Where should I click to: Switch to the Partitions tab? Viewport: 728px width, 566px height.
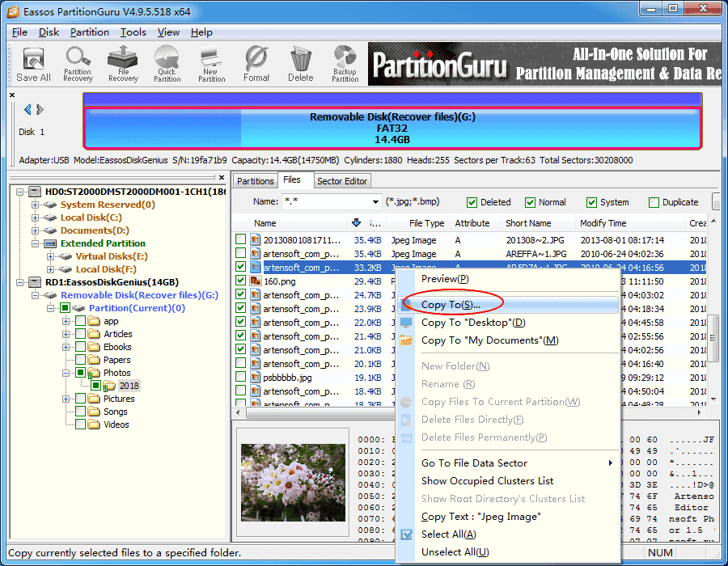coord(255,181)
